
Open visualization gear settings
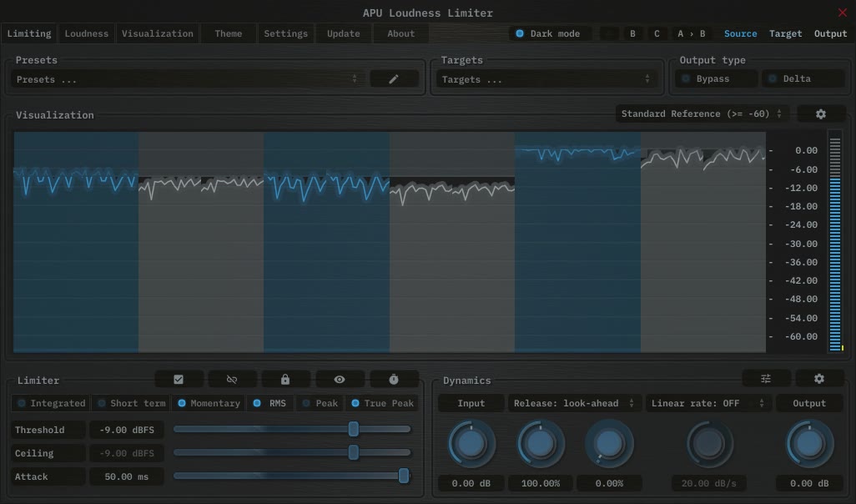(x=820, y=113)
